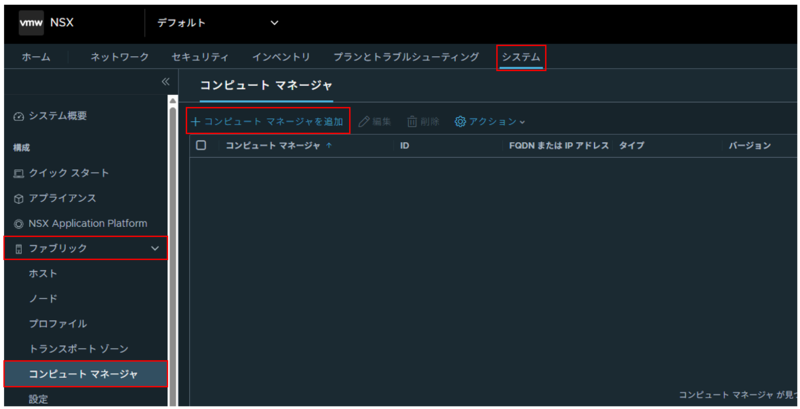Open ホスト under ファブリック
The width and height of the screenshot is (800, 409).
43,273
